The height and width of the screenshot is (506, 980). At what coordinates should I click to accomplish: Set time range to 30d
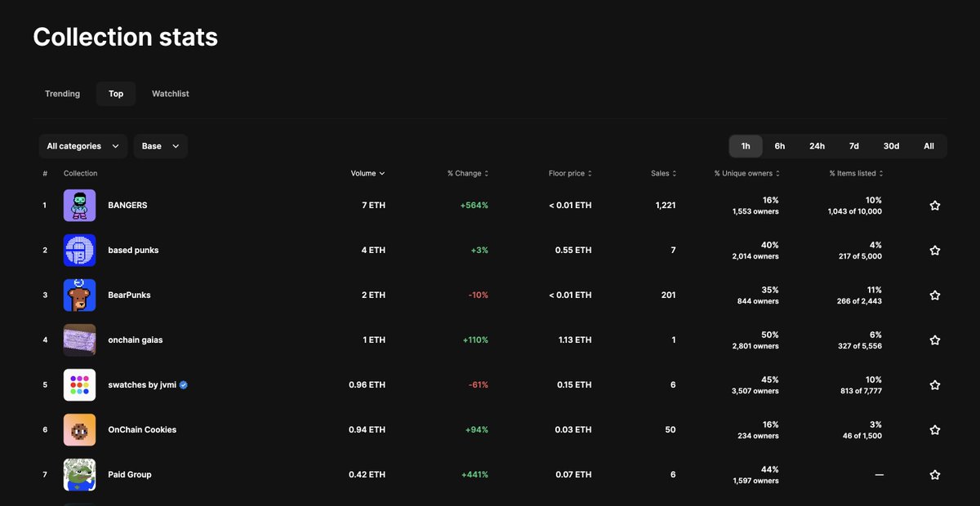pos(891,146)
